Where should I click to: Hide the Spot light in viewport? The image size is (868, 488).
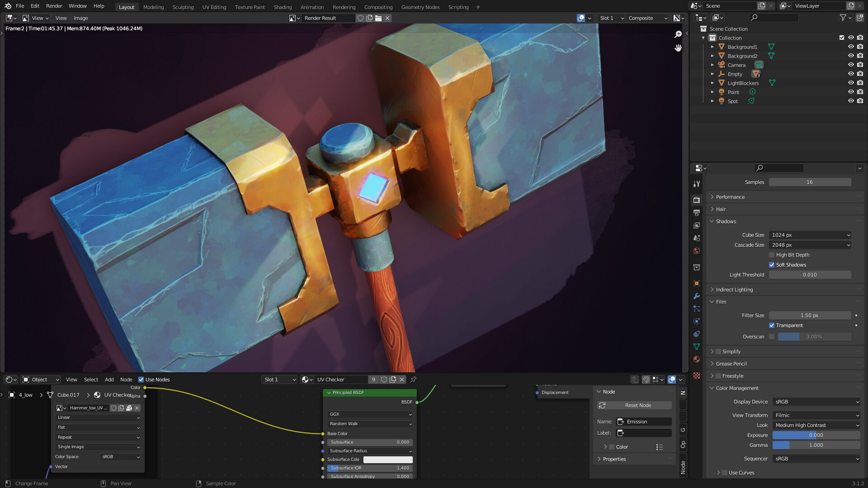tap(851, 101)
